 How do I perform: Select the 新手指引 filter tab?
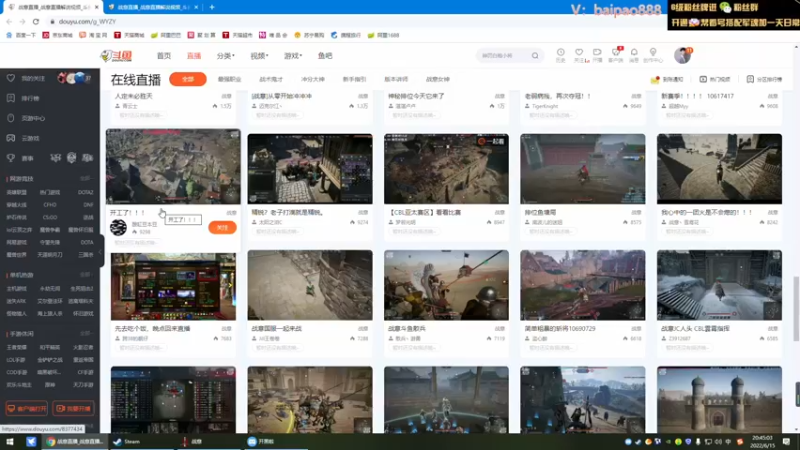pyautogui.click(x=354, y=79)
